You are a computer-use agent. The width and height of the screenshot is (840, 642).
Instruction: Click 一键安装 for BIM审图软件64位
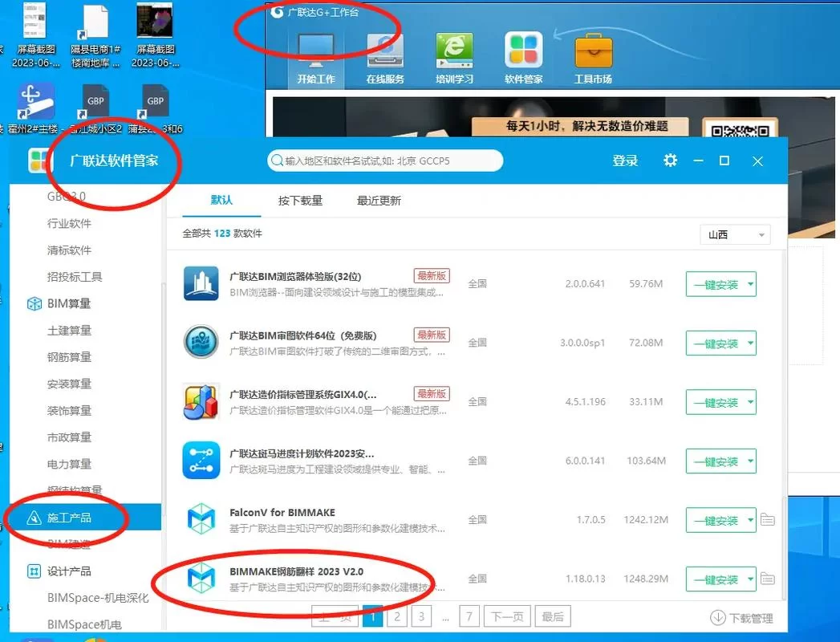click(x=716, y=343)
